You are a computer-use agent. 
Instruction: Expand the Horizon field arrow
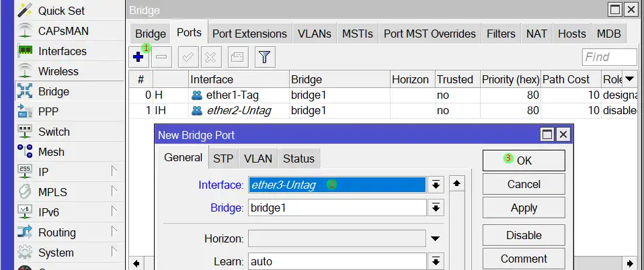(x=436, y=238)
